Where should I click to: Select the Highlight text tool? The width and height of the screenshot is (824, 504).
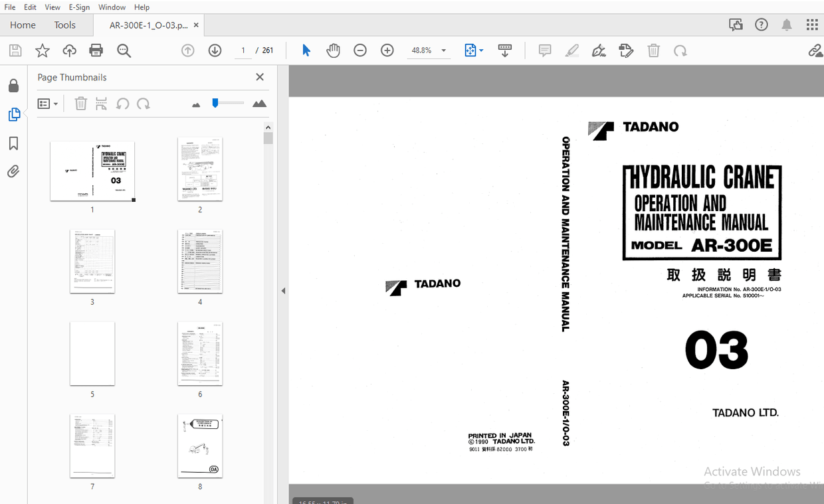click(571, 50)
